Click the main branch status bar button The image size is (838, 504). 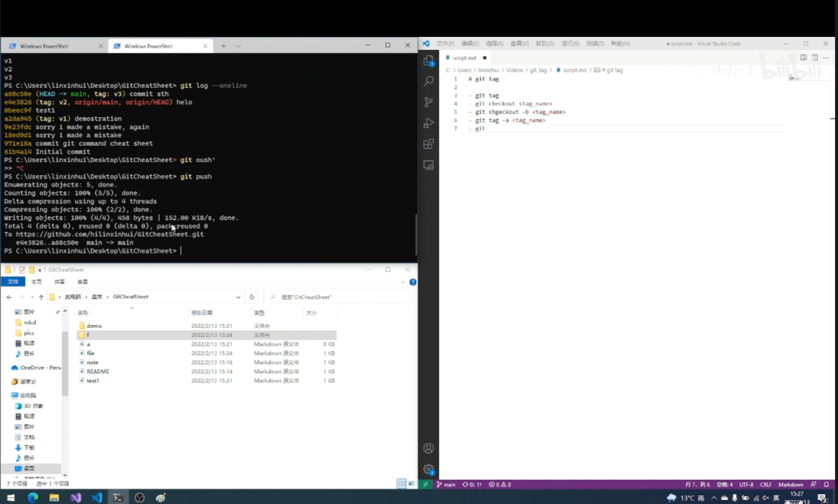click(446, 484)
